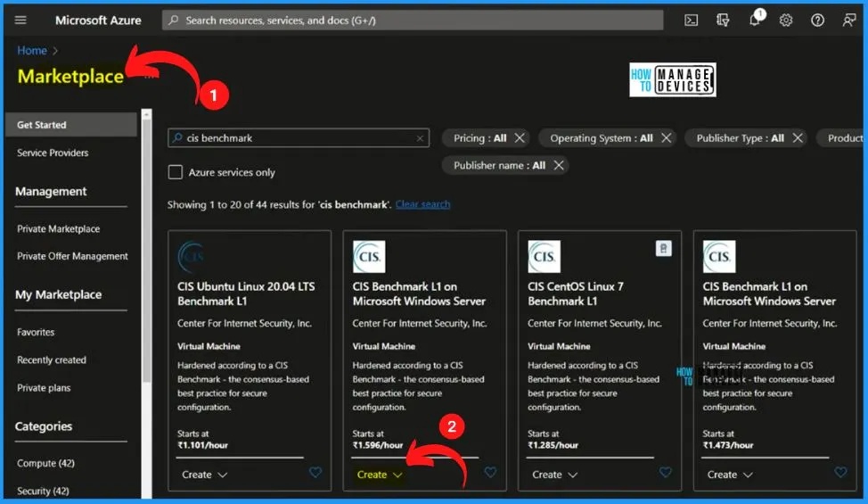Expand Create dropdown on the ₹1.473/hour card
The height and width of the screenshot is (504, 868).
point(730,475)
